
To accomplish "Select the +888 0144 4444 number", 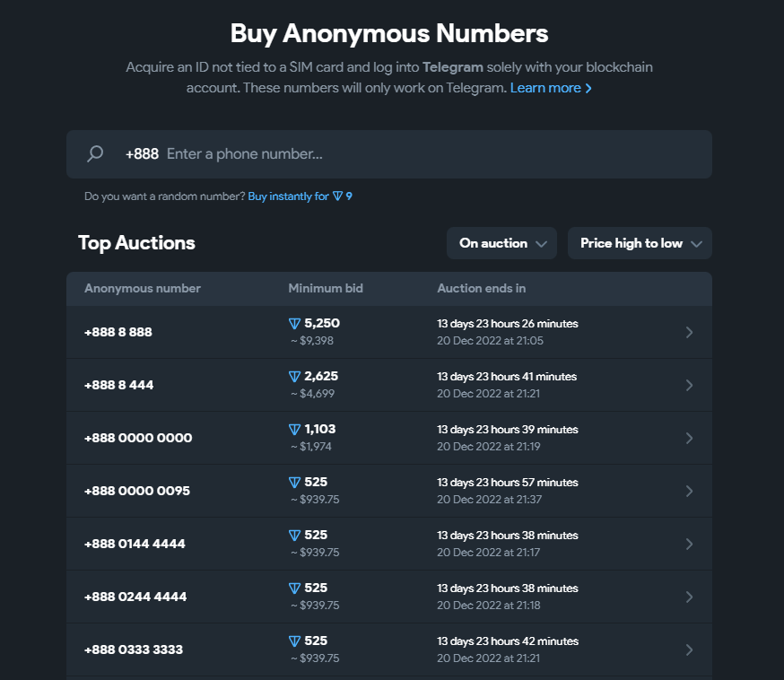I will (135, 544).
